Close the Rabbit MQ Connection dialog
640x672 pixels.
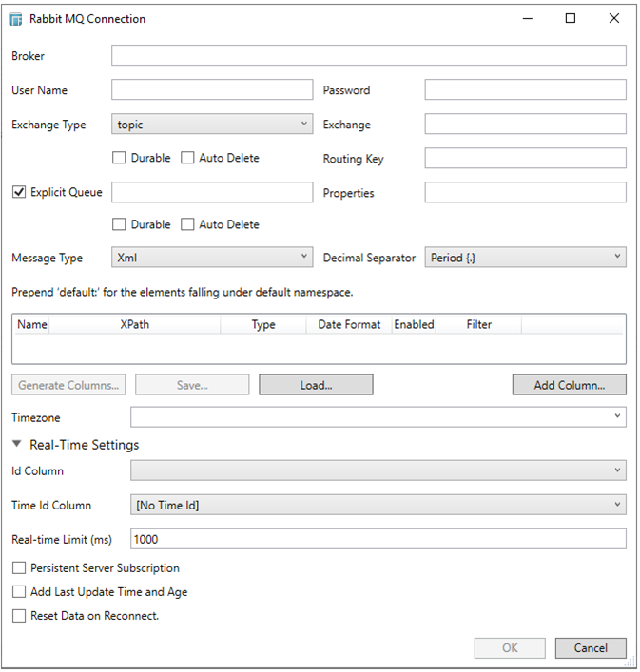pos(614,18)
